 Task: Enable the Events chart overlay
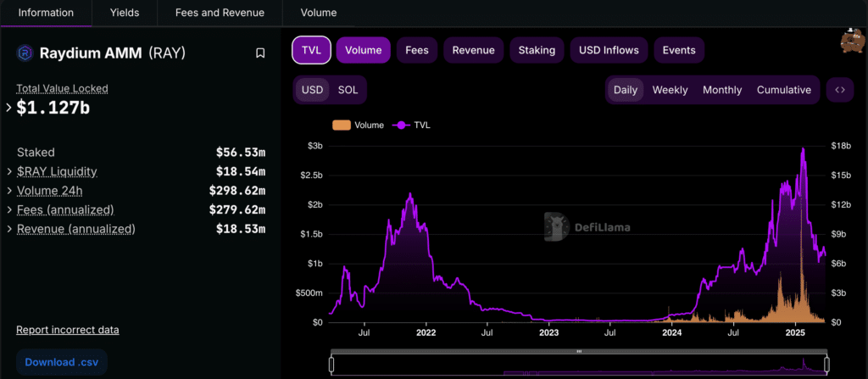pyautogui.click(x=679, y=50)
